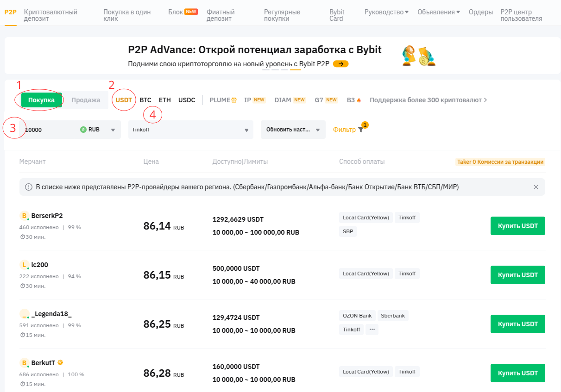Open the Tinkoff payment method dropdown

191,130
